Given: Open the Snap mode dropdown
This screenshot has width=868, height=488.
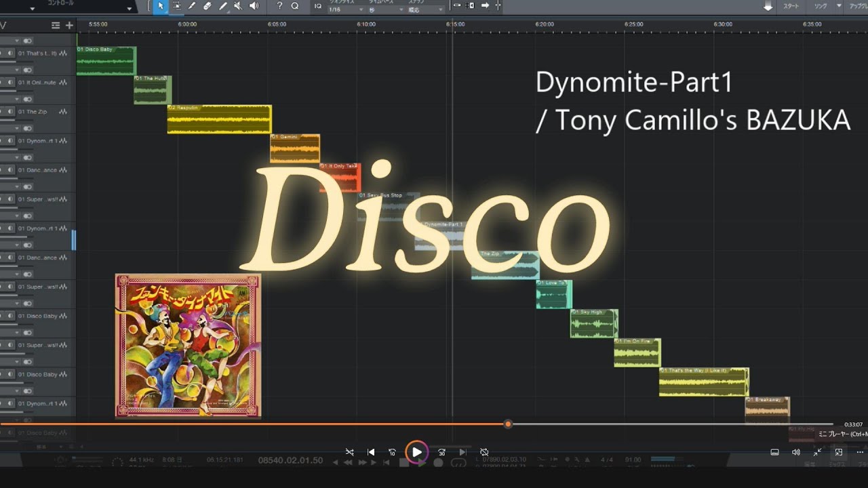Looking at the screenshot, I should click(426, 9).
